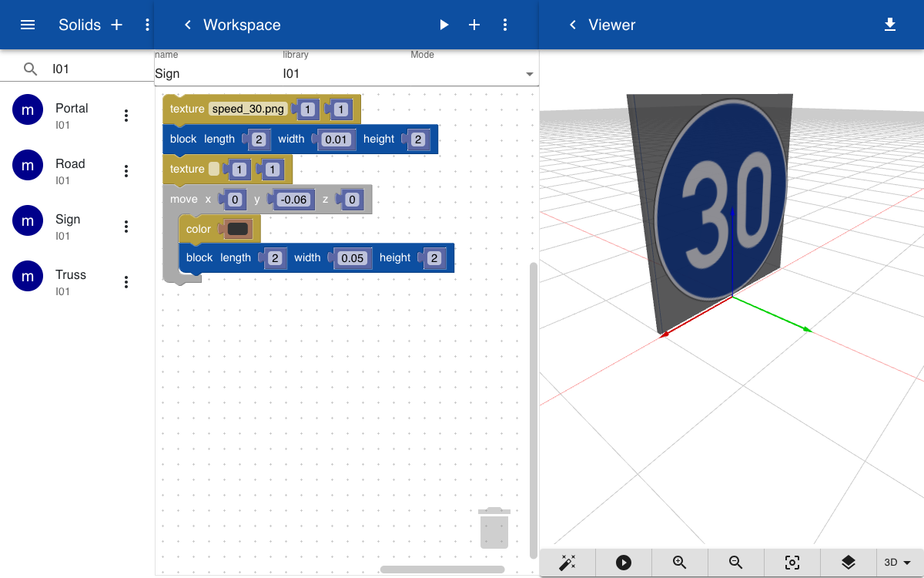Click the magic wand tool in viewer toolbar
This screenshot has height=578, width=924.
coord(567,563)
